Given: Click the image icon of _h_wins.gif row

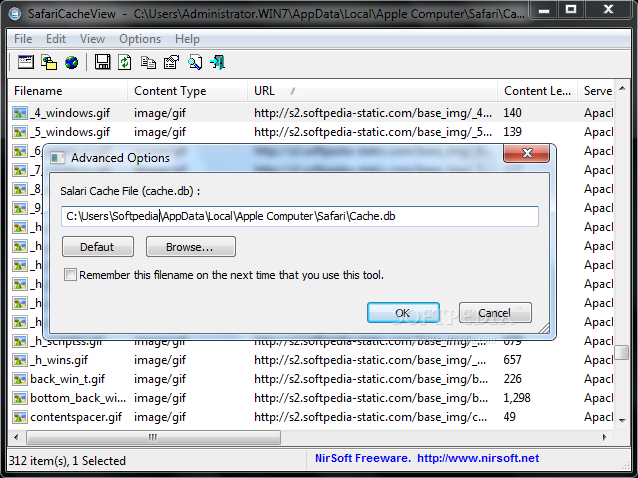Looking at the screenshot, I should click(x=20, y=360).
